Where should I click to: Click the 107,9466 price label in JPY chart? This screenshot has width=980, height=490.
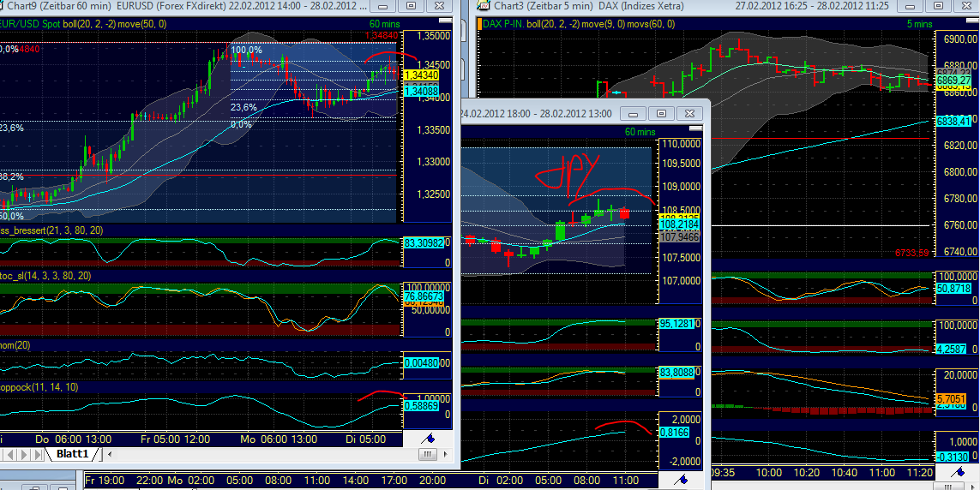coord(680,237)
